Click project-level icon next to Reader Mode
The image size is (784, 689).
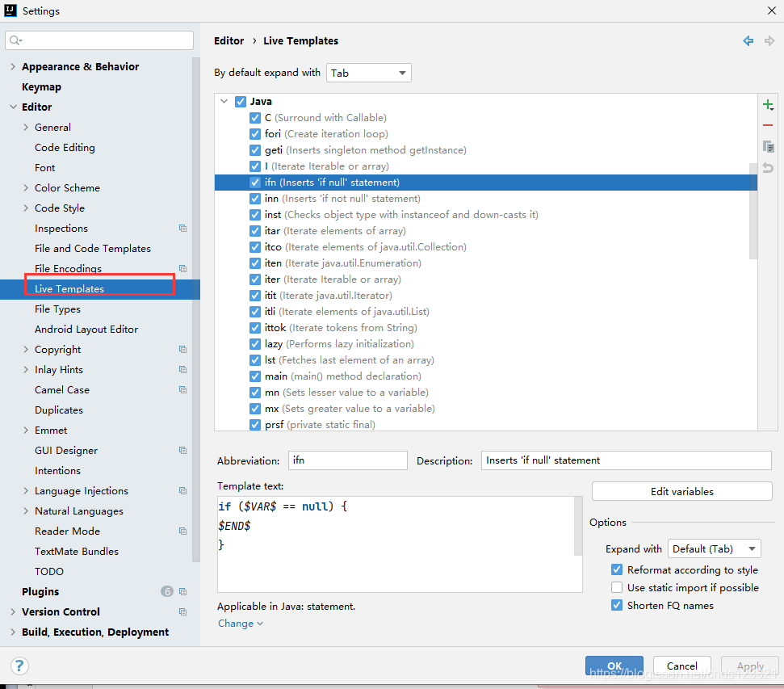[182, 531]
